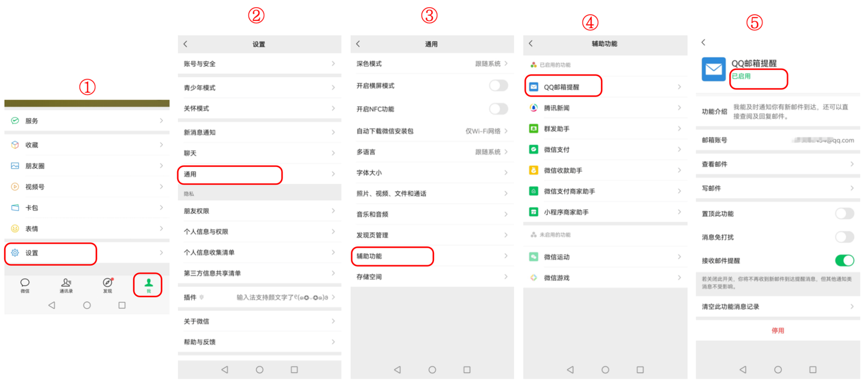Tap 第三方信息共享清单 row
This screenshot has height=384, width=868.
(x=259, y=273)
